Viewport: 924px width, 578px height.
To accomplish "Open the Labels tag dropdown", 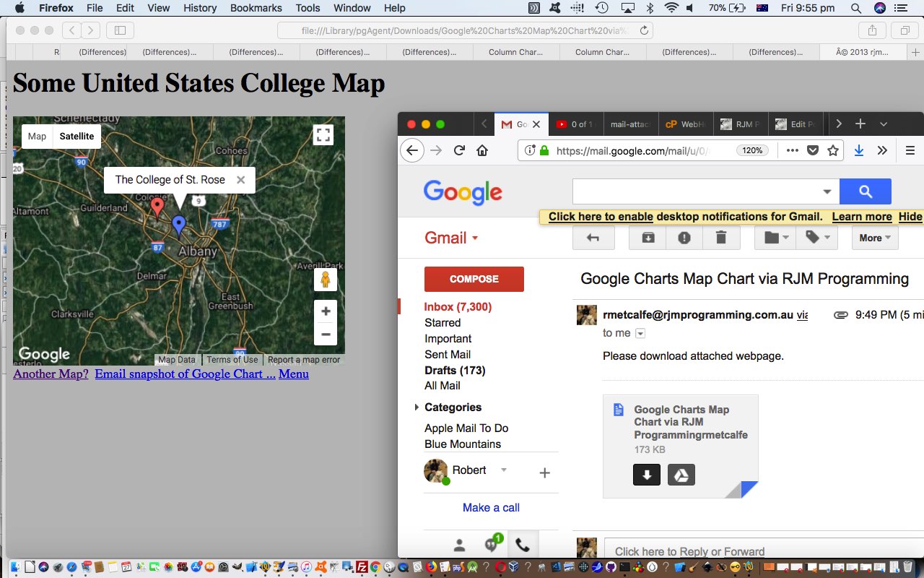I will click(x=817, y=238).
